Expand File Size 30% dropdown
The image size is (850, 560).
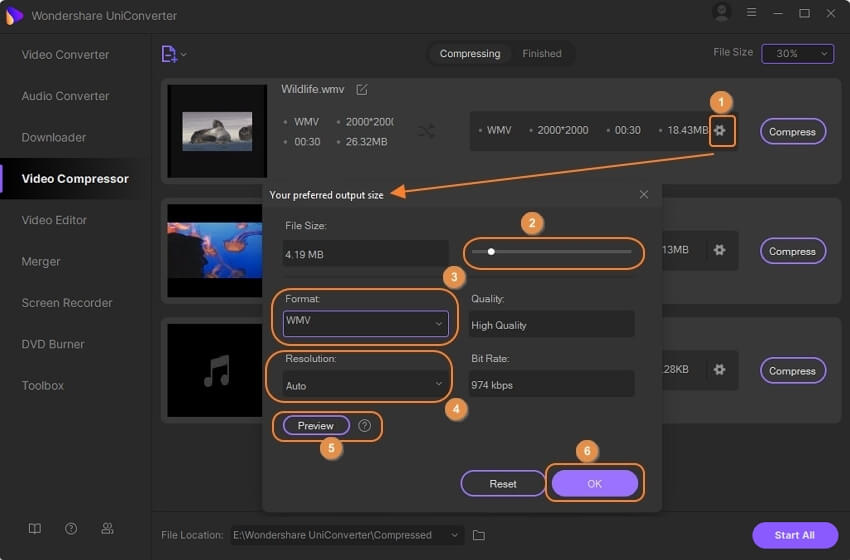point(797,54)
